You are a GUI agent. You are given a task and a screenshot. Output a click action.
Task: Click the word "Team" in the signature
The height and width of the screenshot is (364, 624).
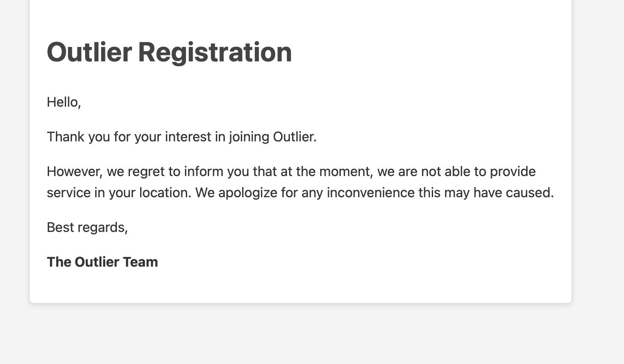pos(141,262)
